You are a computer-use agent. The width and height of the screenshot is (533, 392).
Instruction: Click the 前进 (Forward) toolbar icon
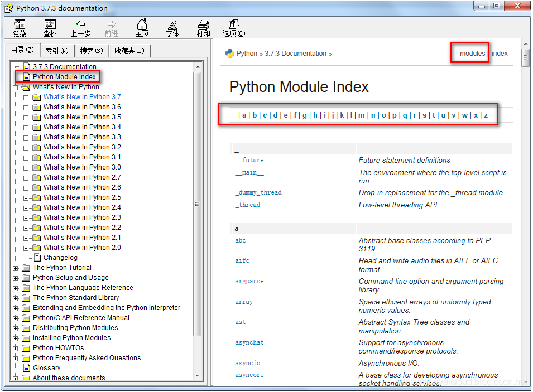point(112,28)
